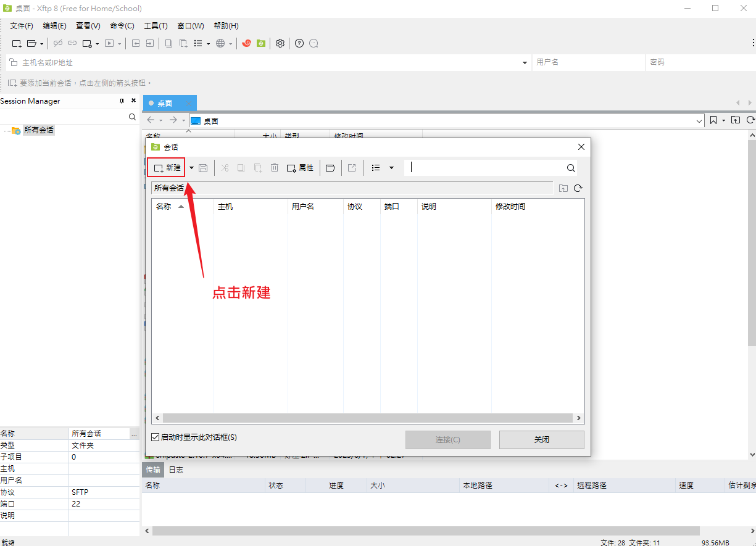Expand the 桌面 local path combo box
Image resolution: width=756 pixels, height=546 pixels.
[x=699, y=121]
